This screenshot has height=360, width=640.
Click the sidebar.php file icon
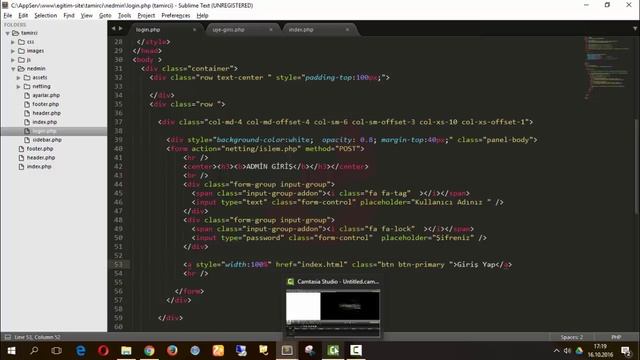[27, 140]
